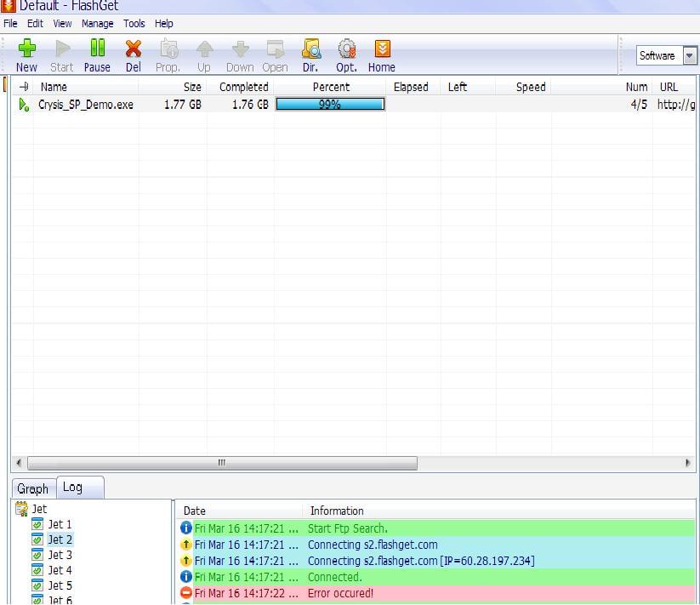The height and width of the screenshot is (605, 700).
Task: Click the Information log column header
Action: (498, 511)
